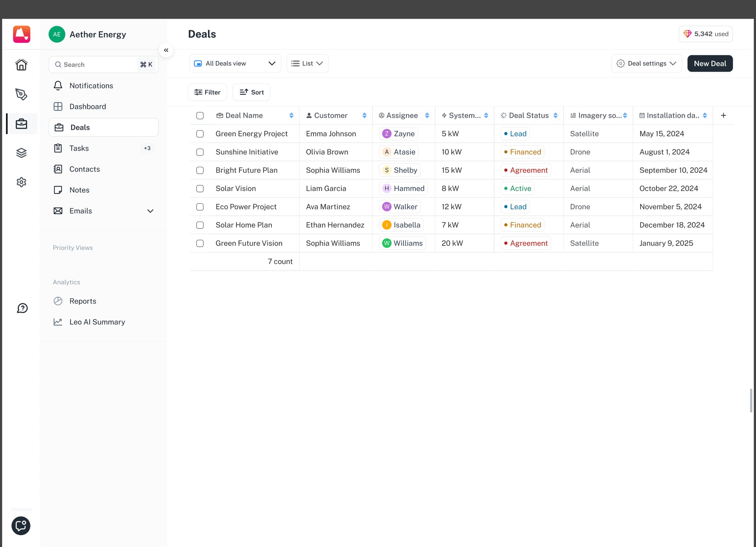This screenshot has height=547, width=756.
Task: Click the Sort button
Action: coord(251,92)
